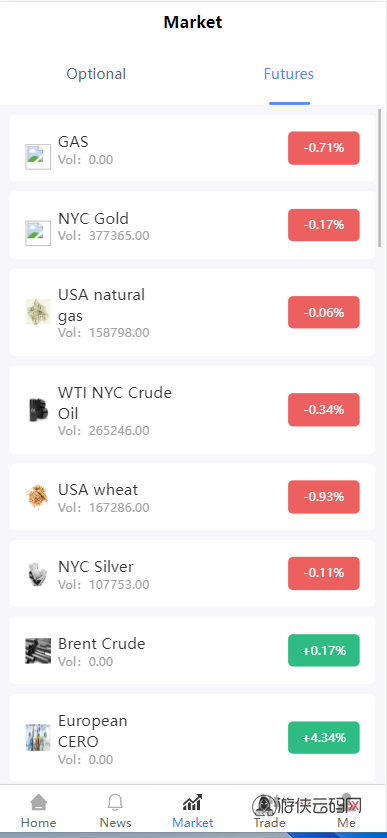387x838 pixels.
Task: Switch to the Futures tab
Action: [x=289, y=74]
